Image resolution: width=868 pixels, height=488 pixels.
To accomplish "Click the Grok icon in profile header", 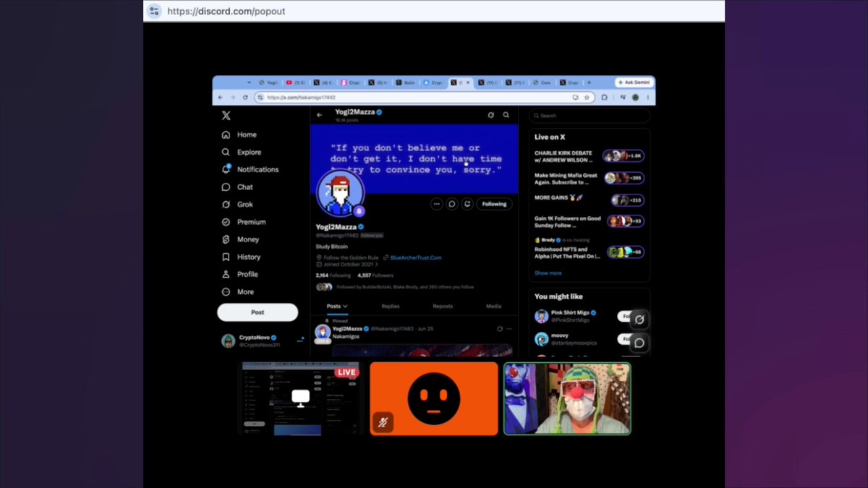I will pos(491,115).
